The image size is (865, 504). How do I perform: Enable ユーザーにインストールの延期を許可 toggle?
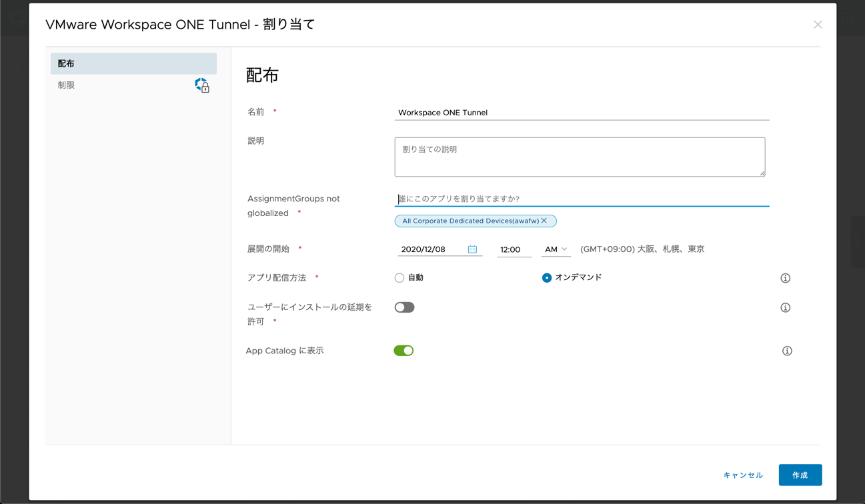(404, 307)
